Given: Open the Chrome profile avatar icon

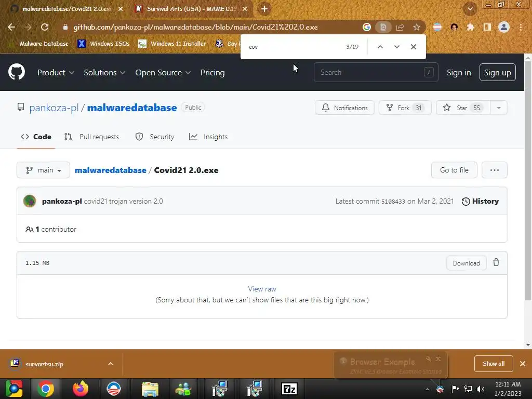Looking at the screenshot, I should coord(504,27).
